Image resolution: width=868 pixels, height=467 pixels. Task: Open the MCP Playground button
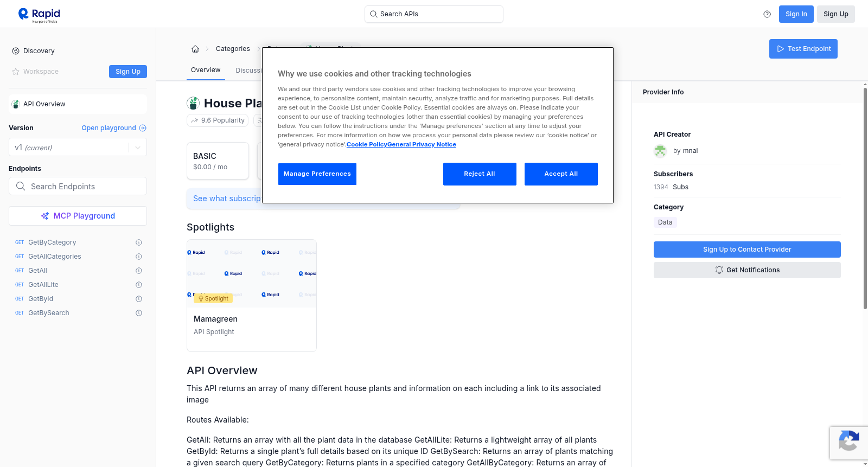[78, 216]
